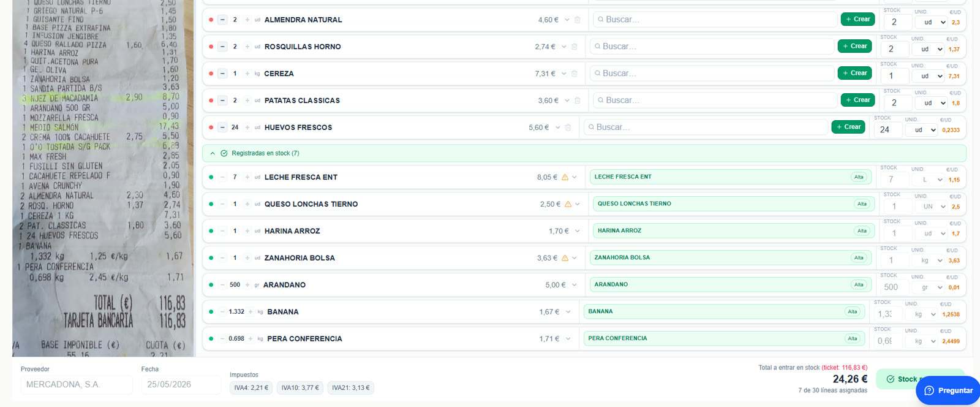Delete the ROSQUILLAS HORNO line with trash icon
This screenshot has width=980, height=407.
click(574, 47)
